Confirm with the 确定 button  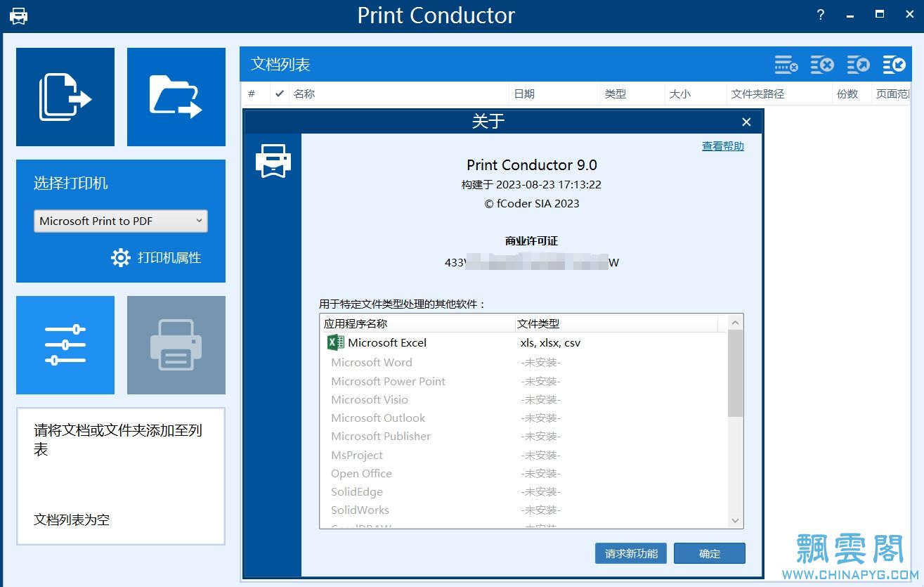tap(710, 553)
